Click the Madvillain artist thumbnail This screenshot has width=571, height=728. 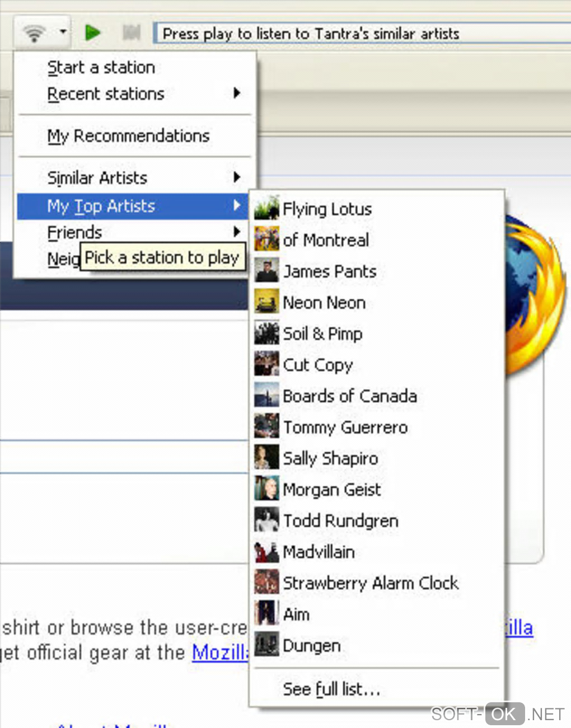point(266,551)
